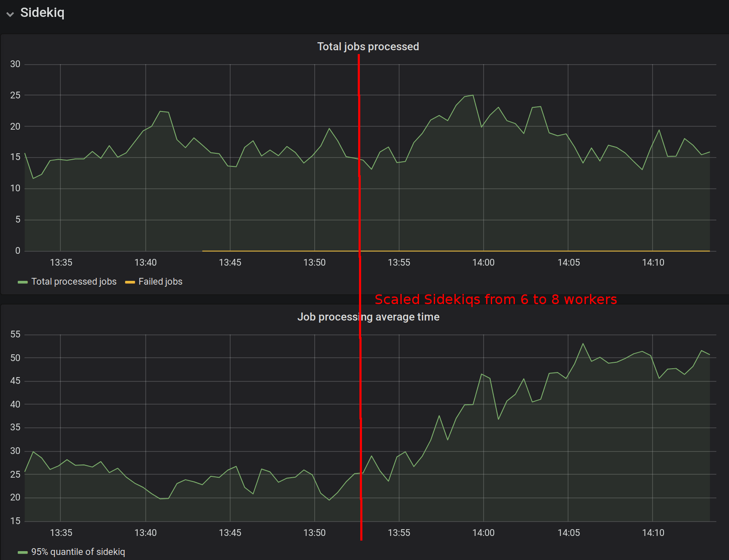Click the Scaled Sidekiqs annotation label
This screenshot has width=729, height=560.
click(496, 299)
